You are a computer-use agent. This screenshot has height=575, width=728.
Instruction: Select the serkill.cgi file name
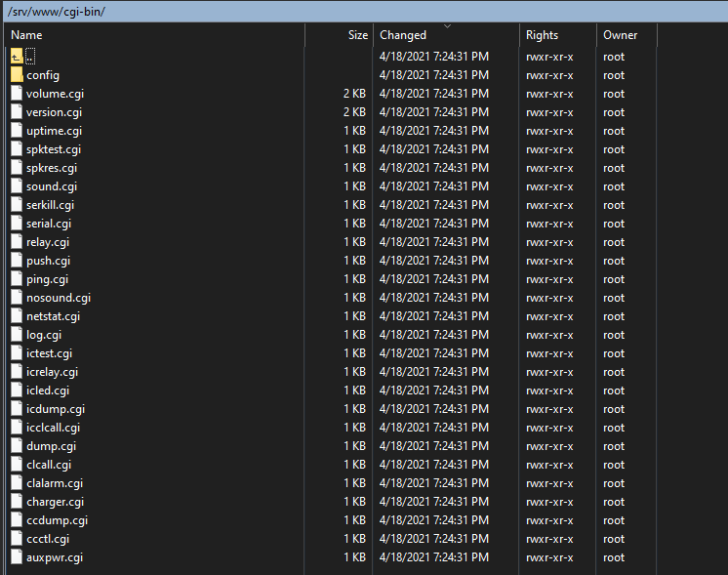(x=50, y=205)
